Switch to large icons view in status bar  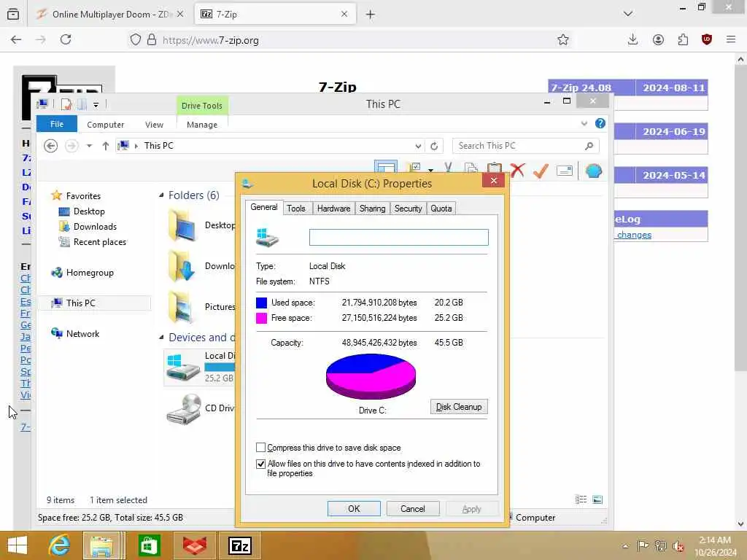click(x=597, y=499)
